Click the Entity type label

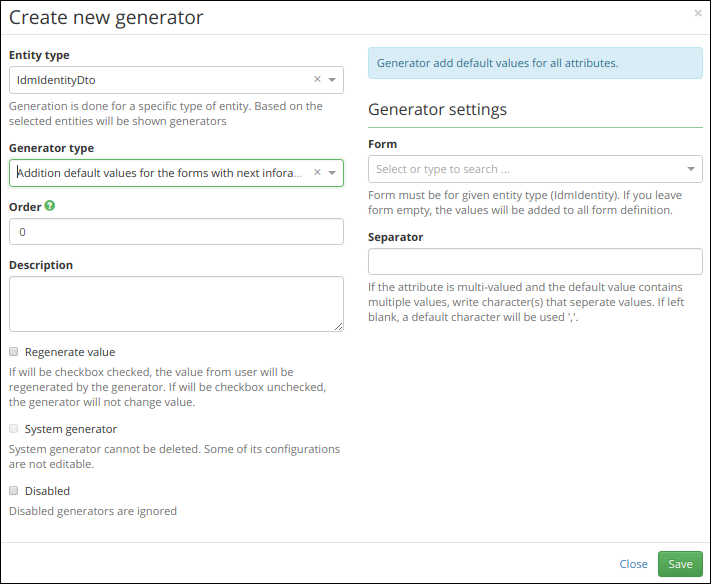(39, 55)
